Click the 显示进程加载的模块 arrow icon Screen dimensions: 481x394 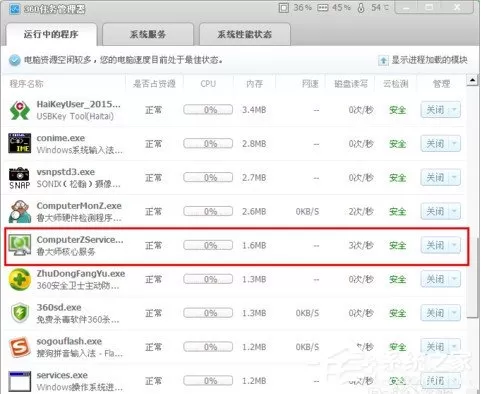point(383,60)
